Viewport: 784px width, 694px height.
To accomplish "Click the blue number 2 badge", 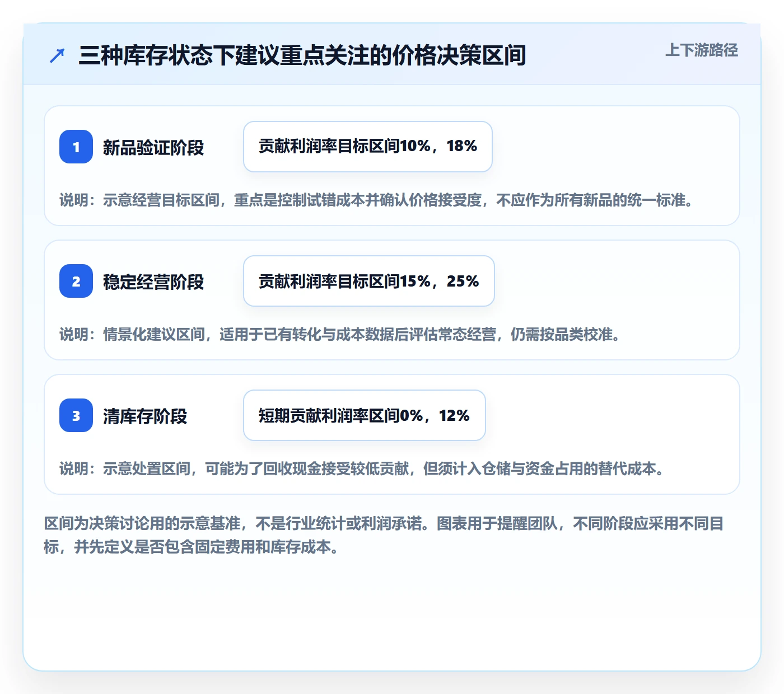I will [76, 281].
